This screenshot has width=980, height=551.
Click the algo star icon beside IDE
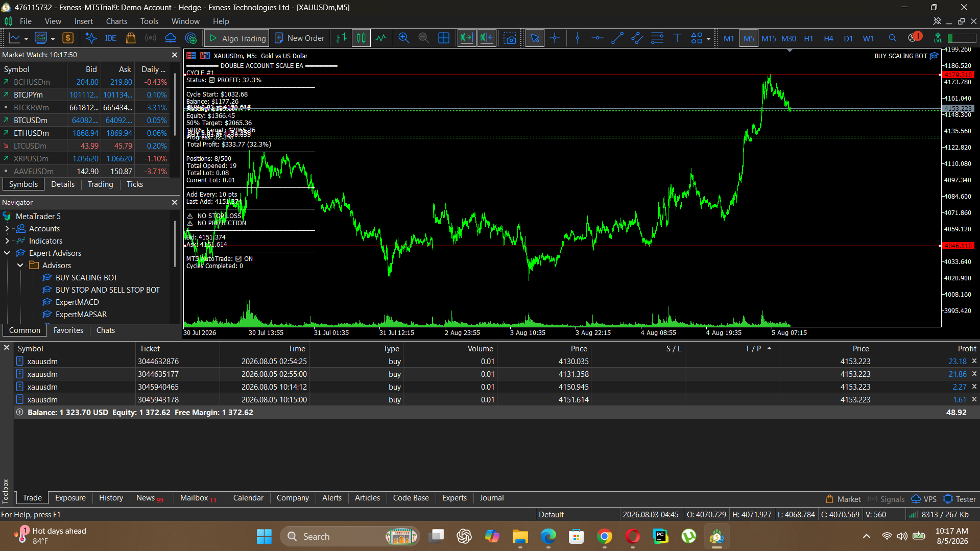point(91,38)
